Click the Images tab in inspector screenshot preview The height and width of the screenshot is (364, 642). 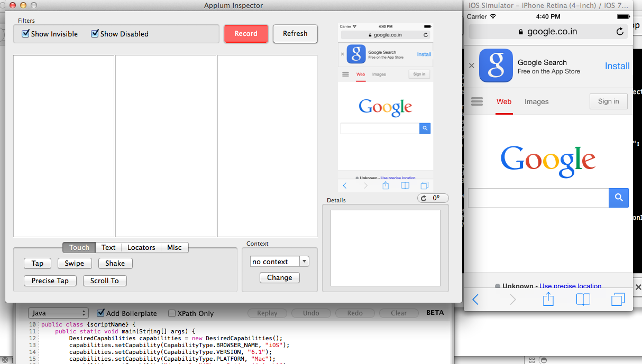point(379,74)
